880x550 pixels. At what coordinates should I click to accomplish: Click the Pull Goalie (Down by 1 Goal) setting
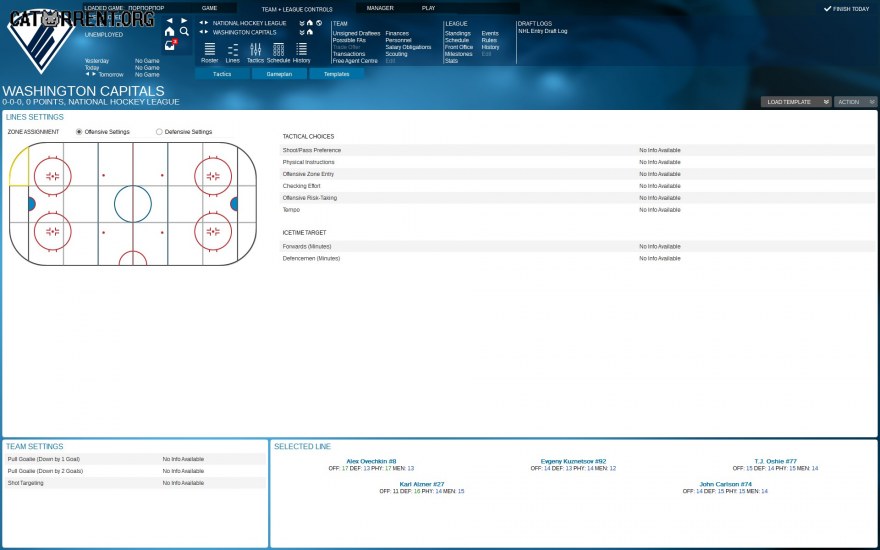tap(135, 459)
